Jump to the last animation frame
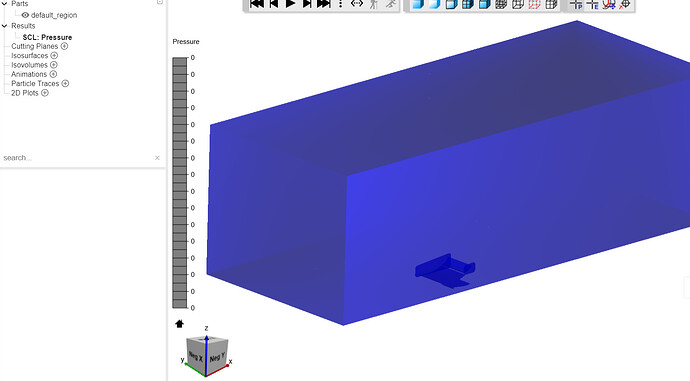Viewport: 690px width, 381px height. pyautogui.click(x=324, y=4)
